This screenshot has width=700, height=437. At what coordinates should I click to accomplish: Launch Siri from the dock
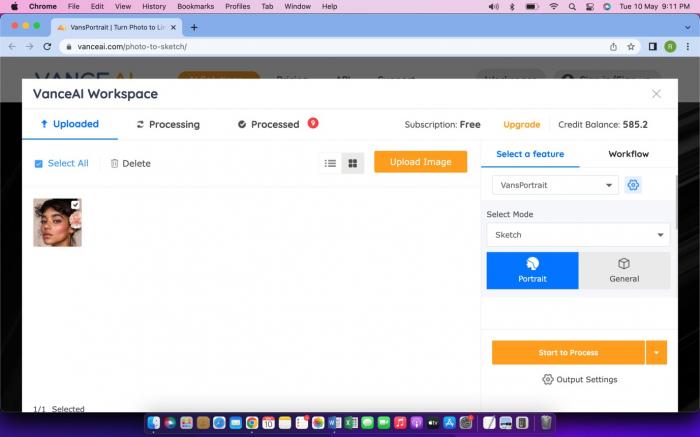pyautogui.click(x=170, y=422)
